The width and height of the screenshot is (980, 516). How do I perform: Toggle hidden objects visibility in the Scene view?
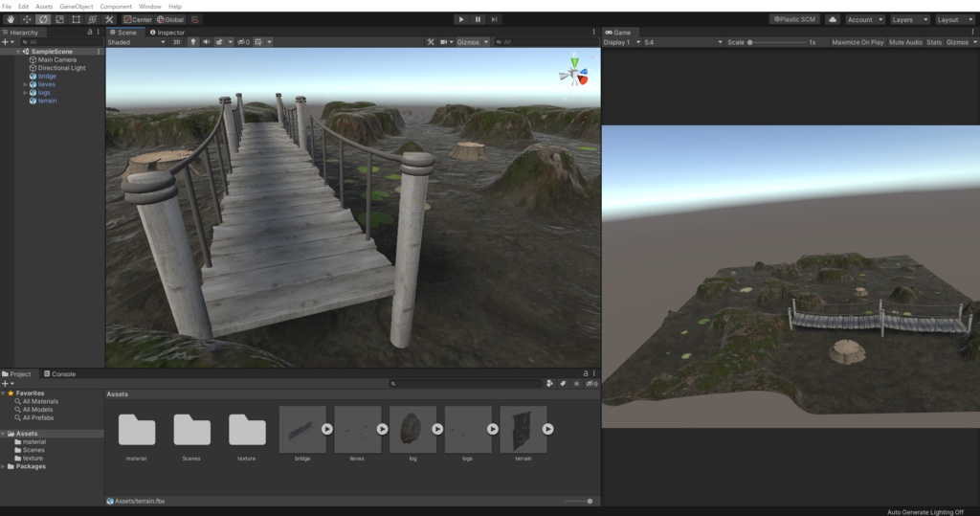(x=243, y=42)
